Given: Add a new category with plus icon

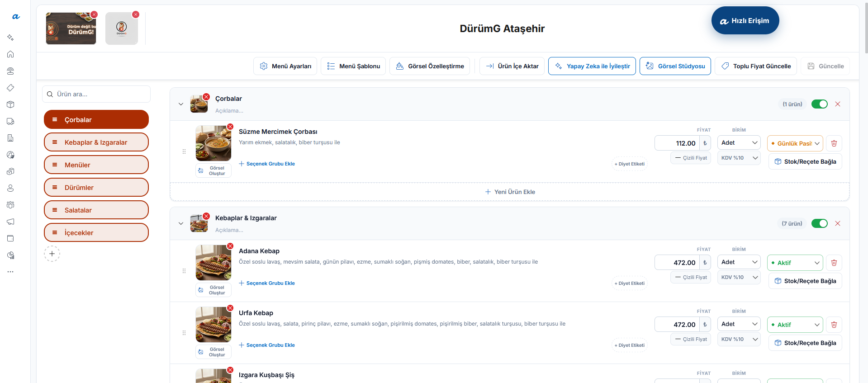Looking at the screenshot, I should pos(52,254).
